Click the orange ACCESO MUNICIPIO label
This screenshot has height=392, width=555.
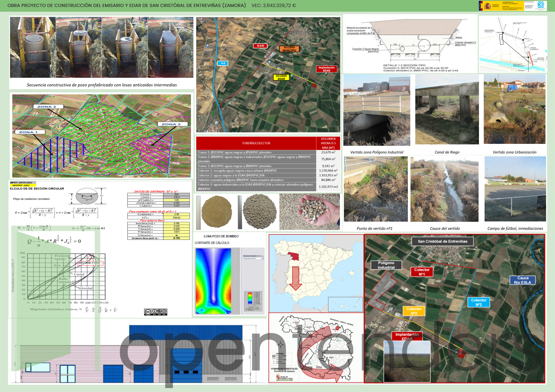[x=289, y=49]
